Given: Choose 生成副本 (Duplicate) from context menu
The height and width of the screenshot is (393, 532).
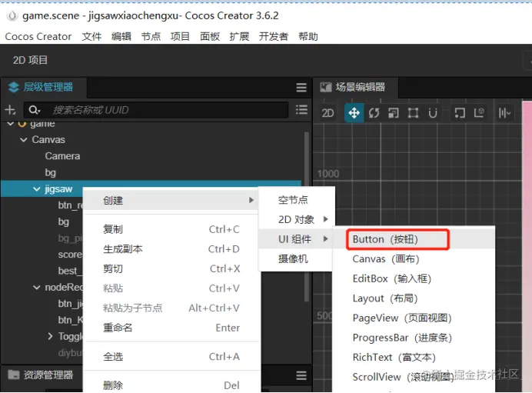Looking at the screenshot, I should click(171, 249).
